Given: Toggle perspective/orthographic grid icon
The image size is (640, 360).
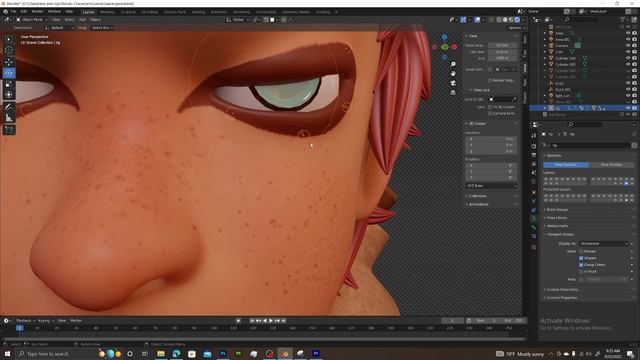Looking at the screenshot, I should coord(453,93).
